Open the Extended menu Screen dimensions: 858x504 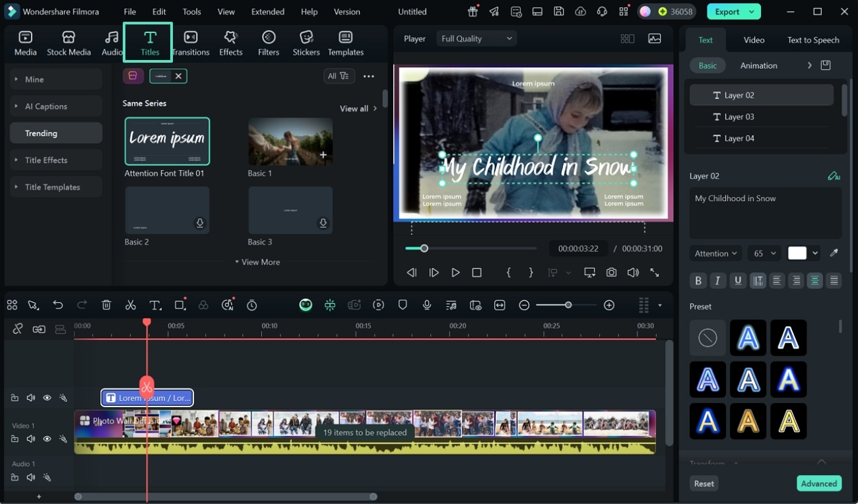click(x=268, y=12)
